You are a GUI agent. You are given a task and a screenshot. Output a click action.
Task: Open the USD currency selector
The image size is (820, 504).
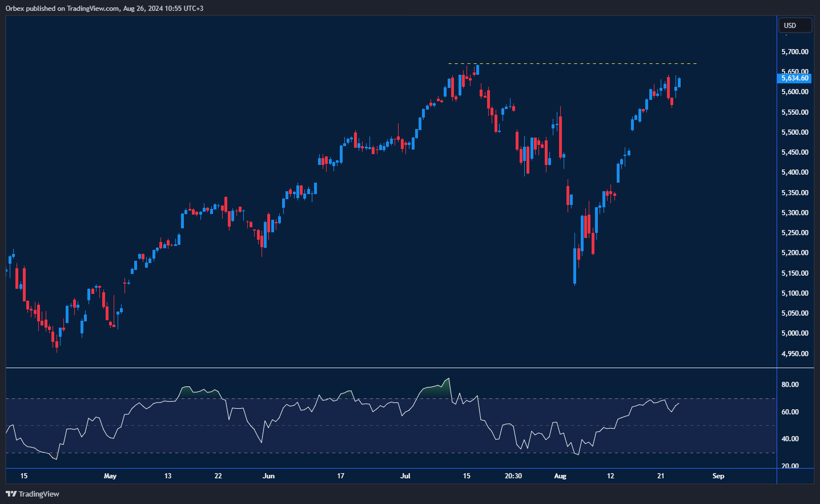coord(794,25)
